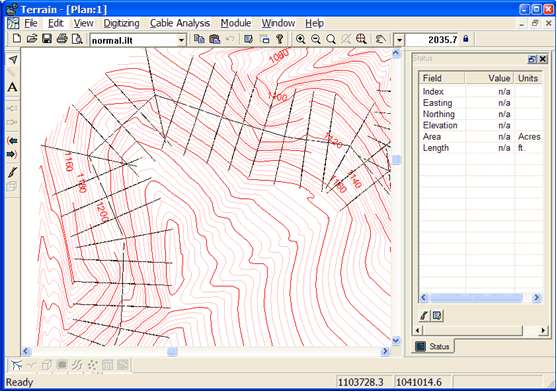Screen dimensions: 557x392
Task: Activate the text label tool A
Action: coord(12,87)
